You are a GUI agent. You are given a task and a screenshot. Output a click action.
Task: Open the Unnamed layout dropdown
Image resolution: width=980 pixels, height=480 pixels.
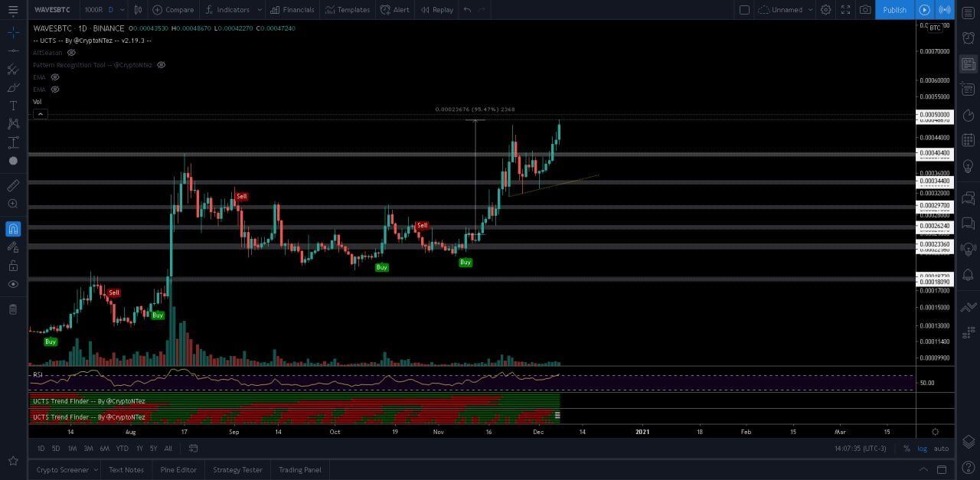[785, 10]
